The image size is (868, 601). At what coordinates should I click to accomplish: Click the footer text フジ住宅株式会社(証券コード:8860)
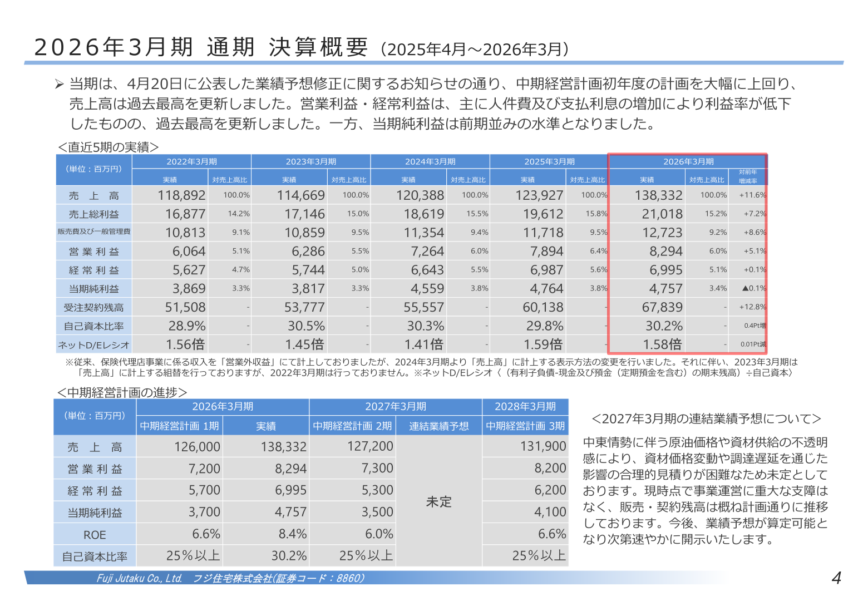point(279,579)
